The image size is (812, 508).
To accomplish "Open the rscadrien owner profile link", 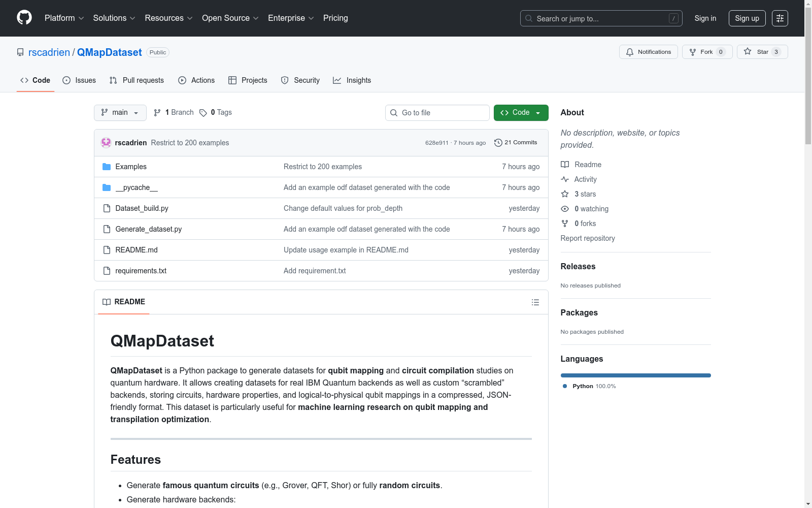I will point(49,52).
